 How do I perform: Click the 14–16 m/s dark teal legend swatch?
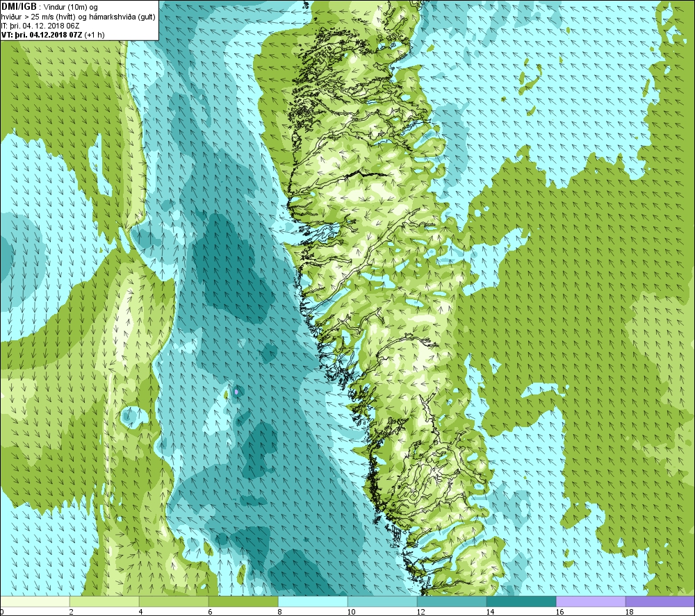coord(521,601)
